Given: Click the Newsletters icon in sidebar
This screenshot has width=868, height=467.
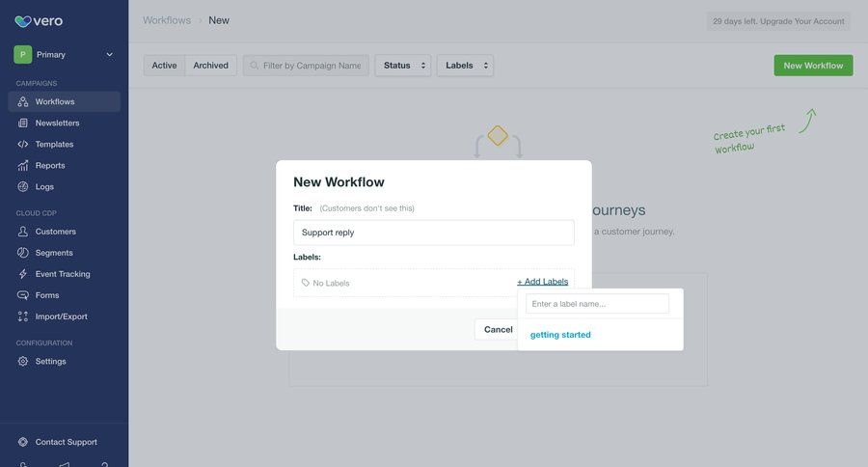Looking at the screenshot, I should [23, 123].
